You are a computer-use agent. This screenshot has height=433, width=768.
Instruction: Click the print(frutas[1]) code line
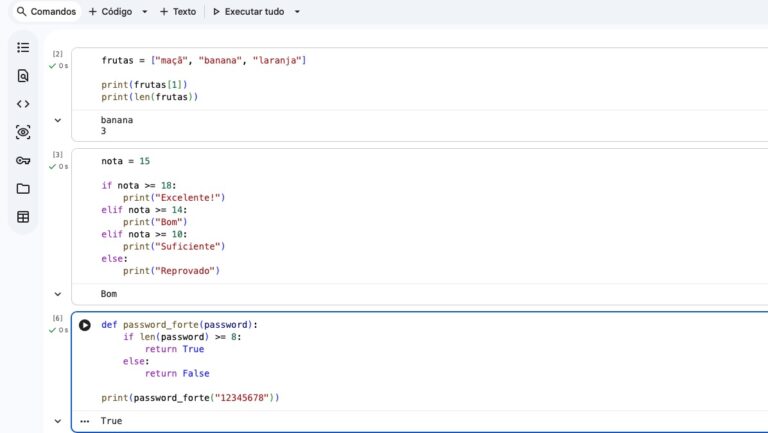(144, 85)
